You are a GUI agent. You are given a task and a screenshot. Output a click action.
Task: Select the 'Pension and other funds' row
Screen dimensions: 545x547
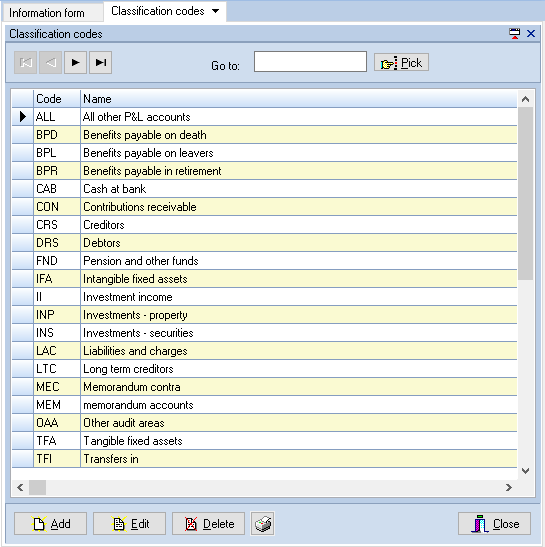point(264,261)
